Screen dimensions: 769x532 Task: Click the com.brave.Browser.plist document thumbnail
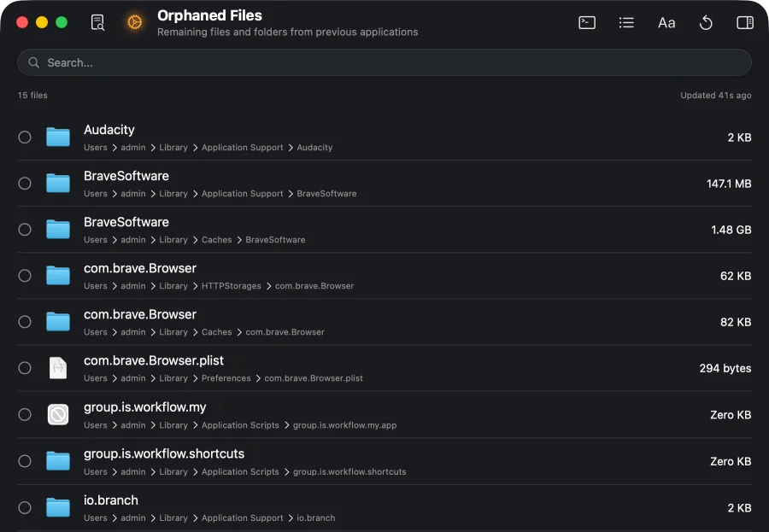58,368
